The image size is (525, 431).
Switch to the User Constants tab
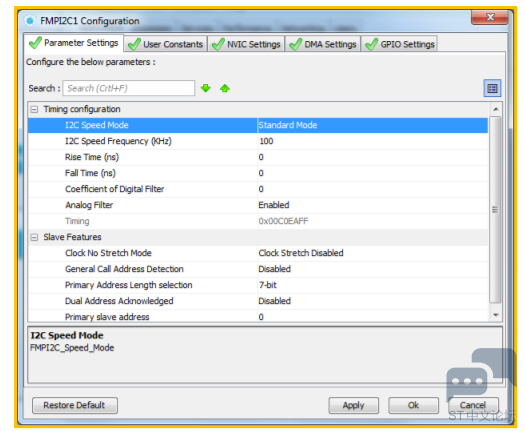coord(166,44)
